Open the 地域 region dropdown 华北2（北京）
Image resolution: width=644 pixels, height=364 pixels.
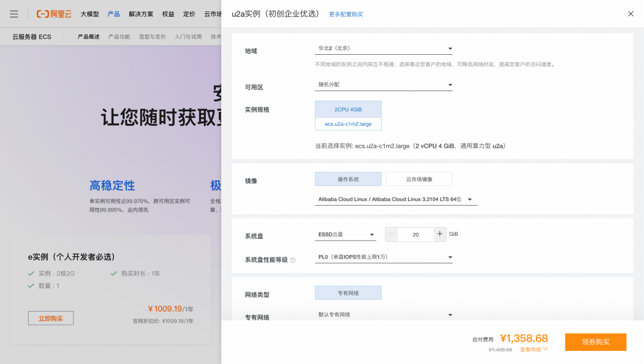coord(383,48)
